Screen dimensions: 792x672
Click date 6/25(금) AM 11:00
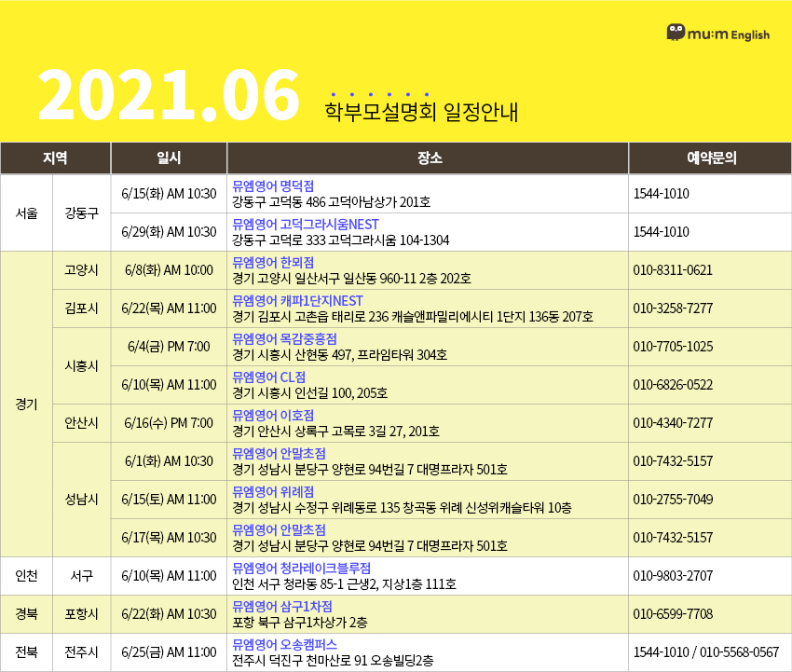tap(169, 652)
